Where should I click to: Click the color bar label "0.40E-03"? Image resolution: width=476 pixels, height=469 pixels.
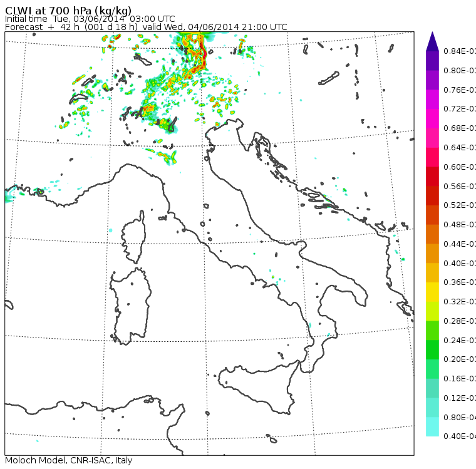click(x=460, y=263)
